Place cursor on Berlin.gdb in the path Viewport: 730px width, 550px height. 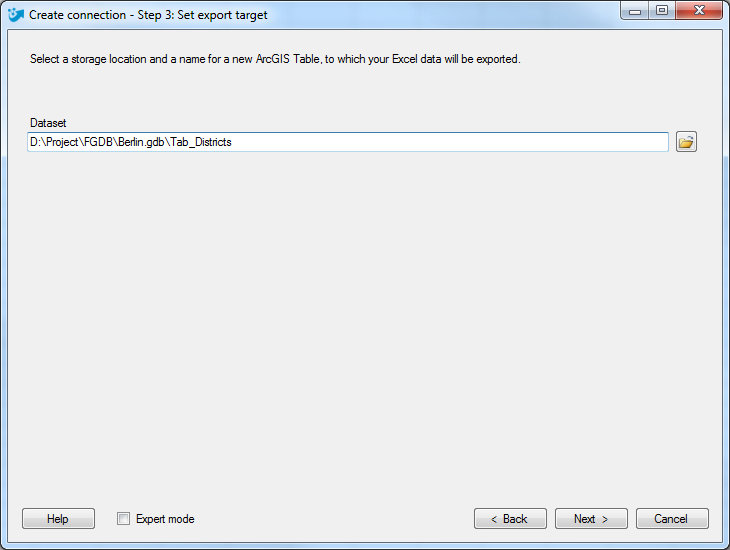tap(141, 142)
